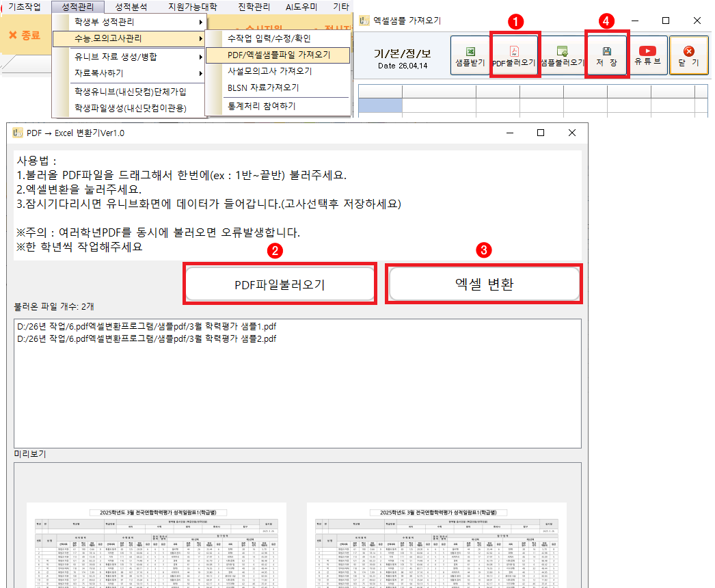715x588 pixels.
Task: Click the orange 종료 exit button
Action: coord(25,34)
